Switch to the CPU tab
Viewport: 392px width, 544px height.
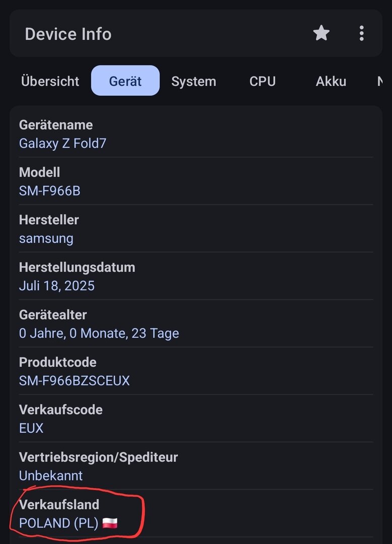263,81
